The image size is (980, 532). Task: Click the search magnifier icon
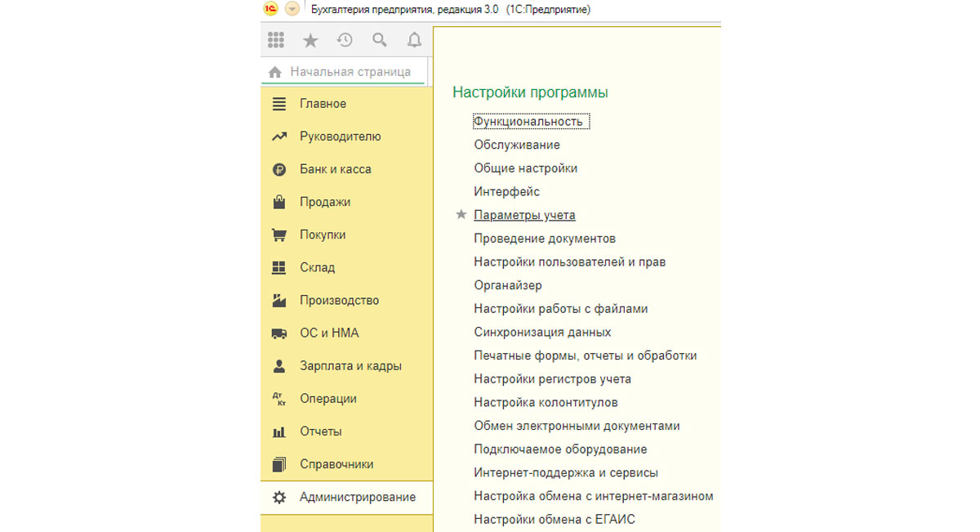coord(380,40)
